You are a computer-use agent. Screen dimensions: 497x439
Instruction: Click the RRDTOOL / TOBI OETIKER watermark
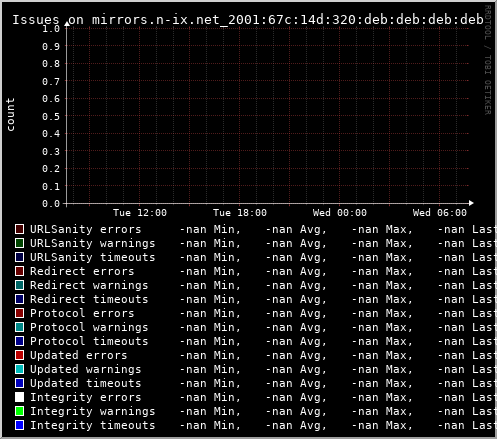coord(488,60)
